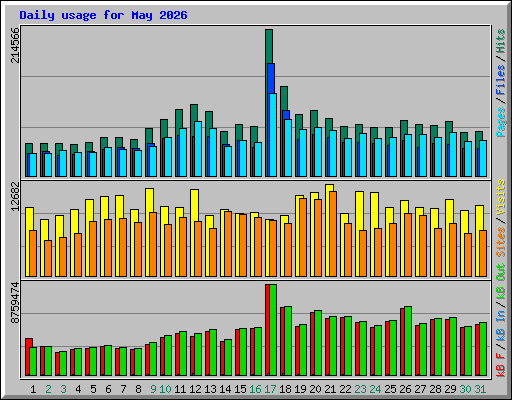Click day 20 on the x-axis

tap(315, 389)
